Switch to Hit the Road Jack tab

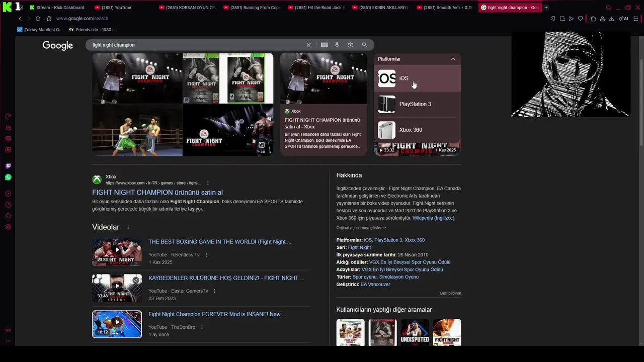tap(317, 8)
